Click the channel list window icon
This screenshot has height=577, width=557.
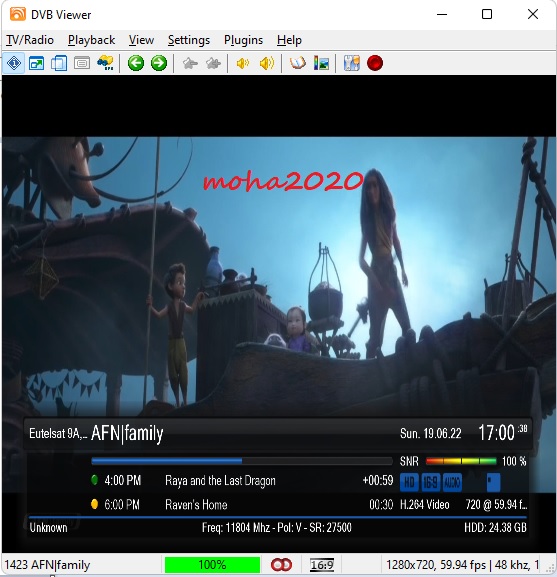tap(59, 63)
